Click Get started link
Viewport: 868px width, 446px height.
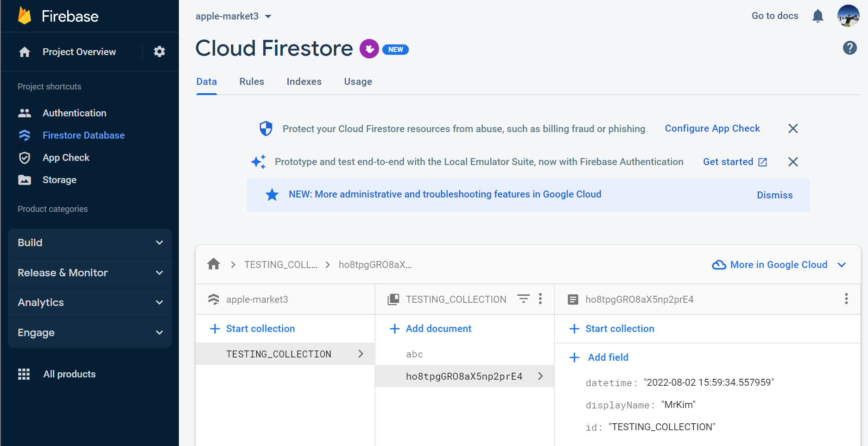(x=735, y=162)
